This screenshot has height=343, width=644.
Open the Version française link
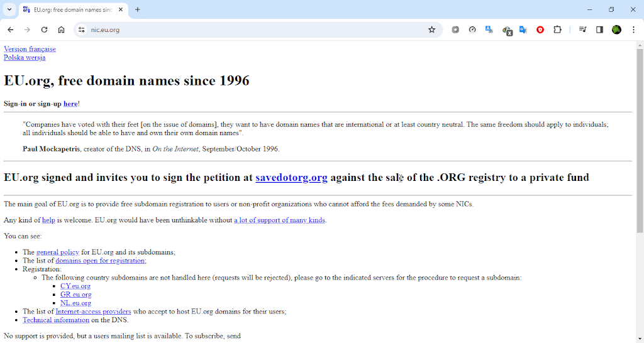(30, 49)
